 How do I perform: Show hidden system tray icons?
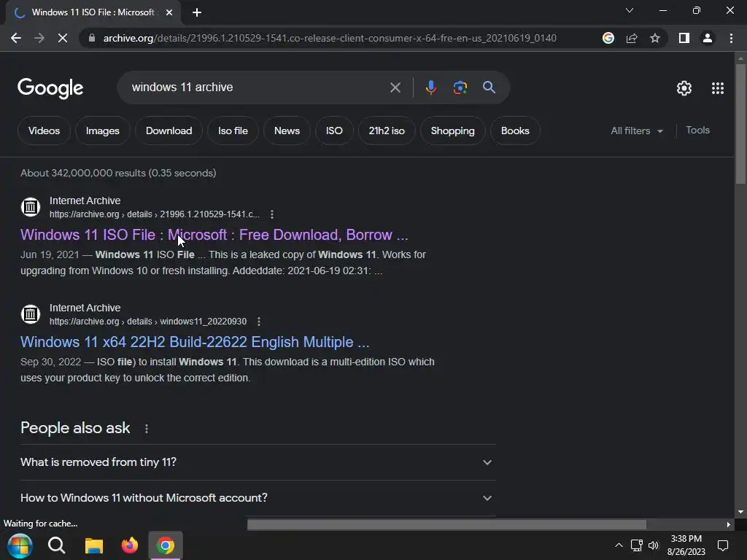[x=619, y=545]
